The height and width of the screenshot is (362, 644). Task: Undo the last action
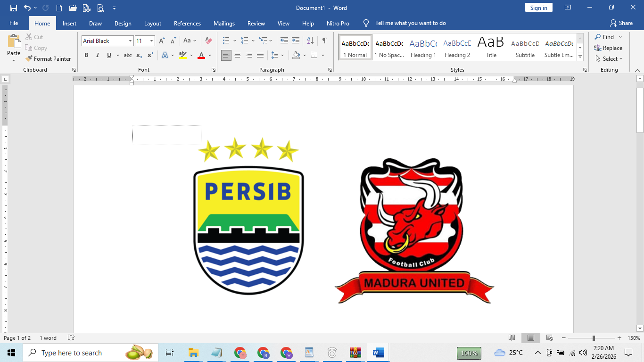[27, 8]
